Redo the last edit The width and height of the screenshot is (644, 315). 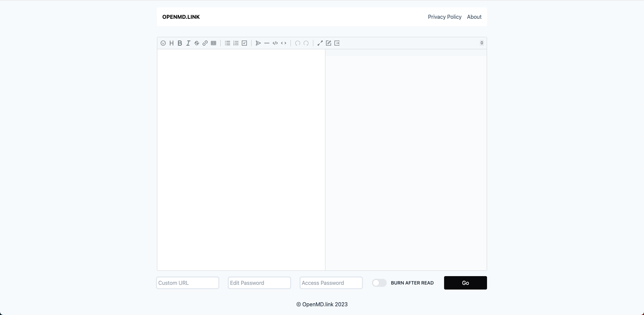click(306, 43)
